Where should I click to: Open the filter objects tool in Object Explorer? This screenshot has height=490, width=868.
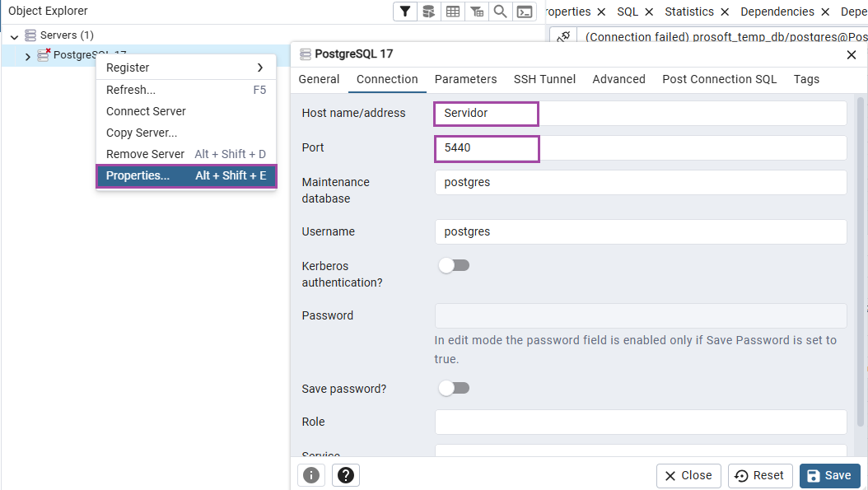(405, 12)
